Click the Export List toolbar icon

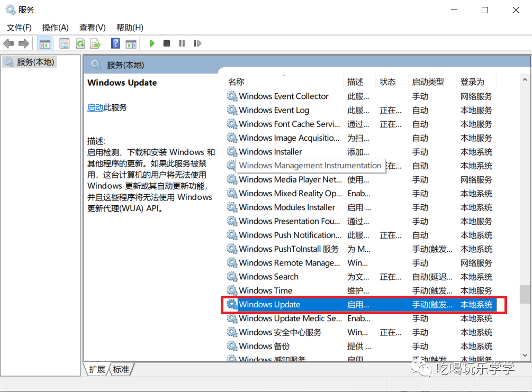(x=95, y=43)
